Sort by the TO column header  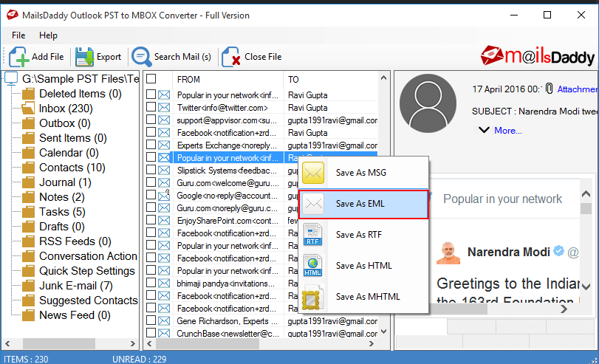click(x=331, y=80)
